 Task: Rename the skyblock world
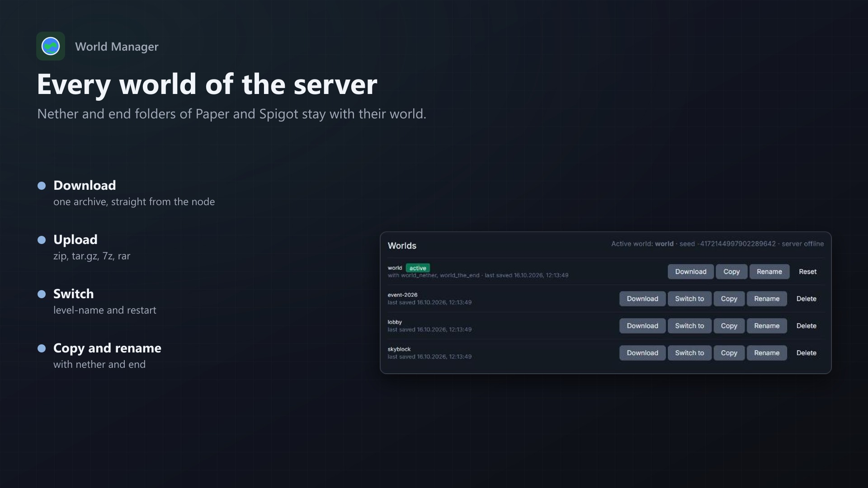point(766,353)
